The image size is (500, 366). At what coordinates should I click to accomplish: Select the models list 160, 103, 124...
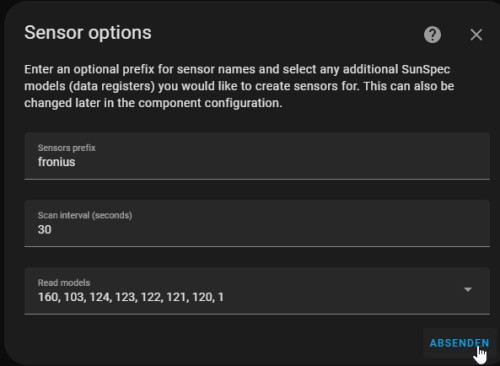131,297
